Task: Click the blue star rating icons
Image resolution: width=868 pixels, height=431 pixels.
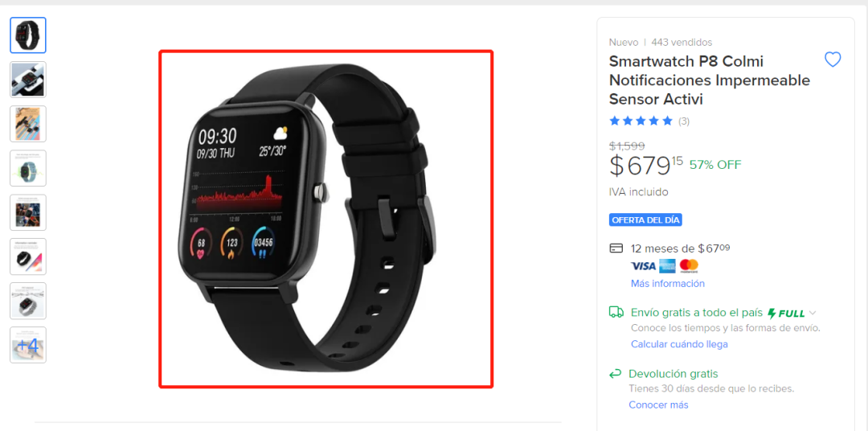Action: point(641,121)
